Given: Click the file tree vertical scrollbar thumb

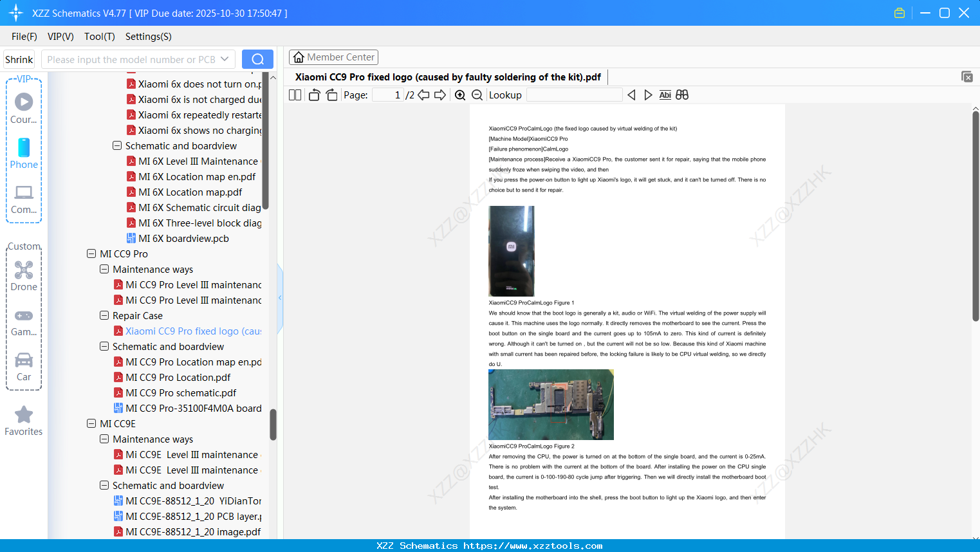Looking at the screenshot, I should click(273, 425).
